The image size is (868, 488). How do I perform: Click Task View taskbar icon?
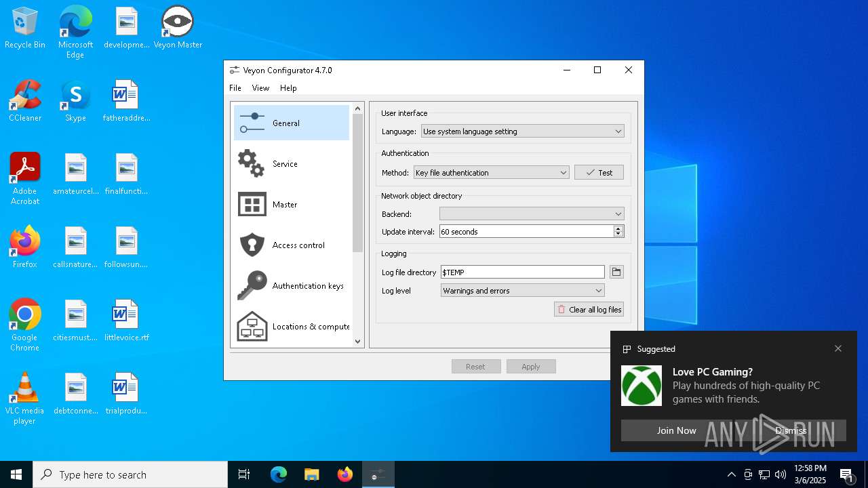(x=244, y=474)
